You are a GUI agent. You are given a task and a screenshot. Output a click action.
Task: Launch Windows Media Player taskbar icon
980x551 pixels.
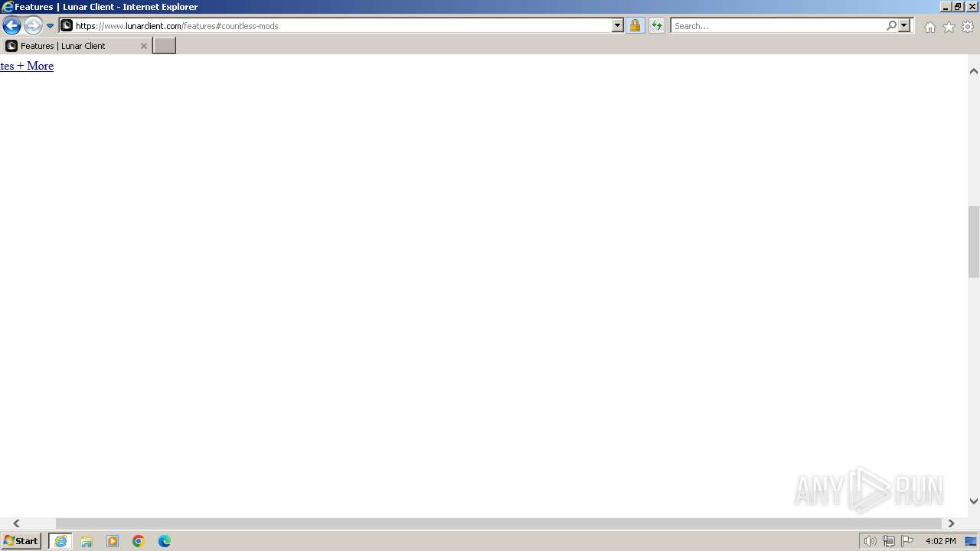tap(113, 541)
